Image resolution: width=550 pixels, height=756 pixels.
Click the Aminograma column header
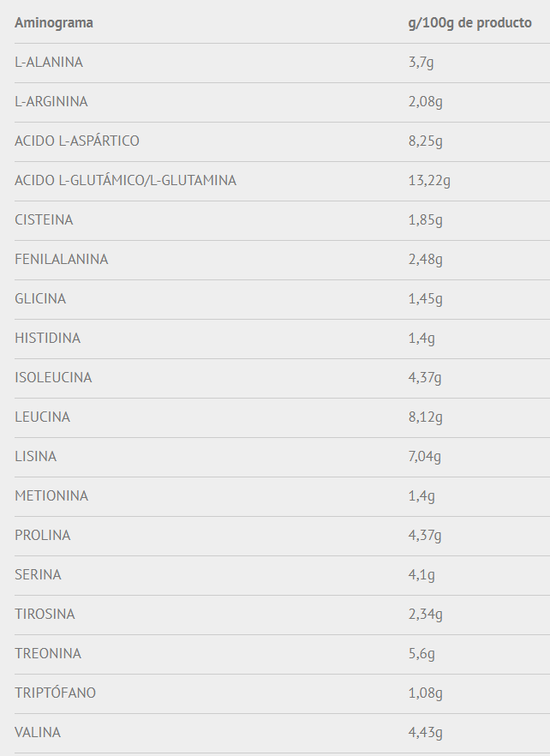tap(54, 22)
